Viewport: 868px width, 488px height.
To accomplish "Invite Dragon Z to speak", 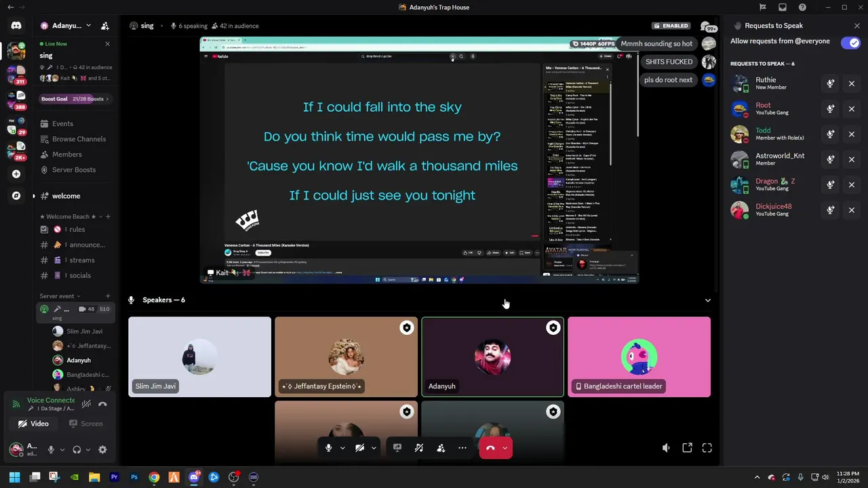I will pyautogui.click(x=830, y=184).
